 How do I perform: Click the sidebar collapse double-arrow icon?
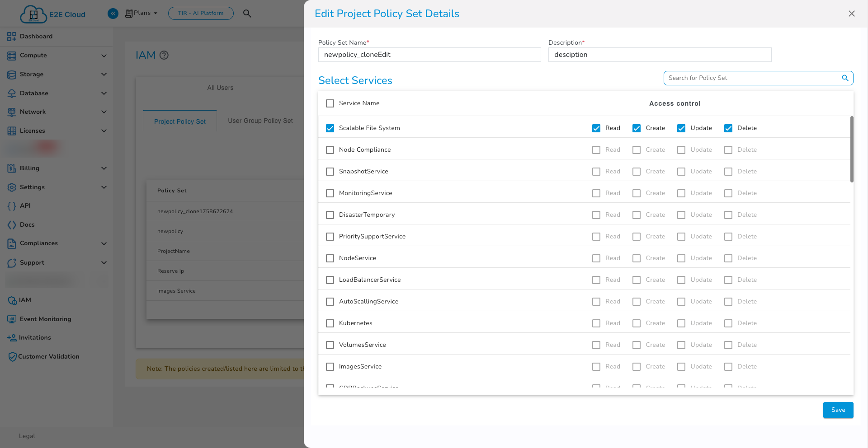(x=113, y=14)
